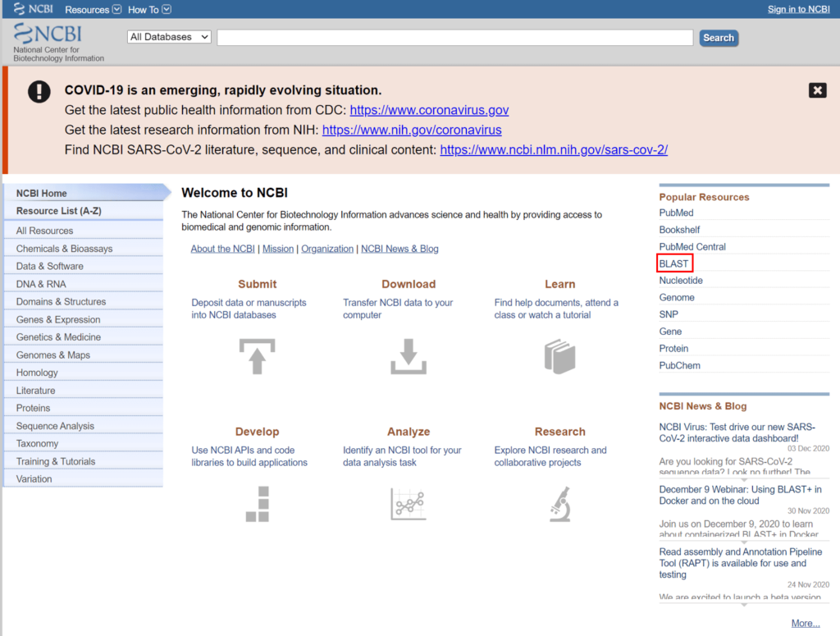Expand the Resources menu
Image resolution: width=840 pixels, height=636 pixels.
pos(94,10)
